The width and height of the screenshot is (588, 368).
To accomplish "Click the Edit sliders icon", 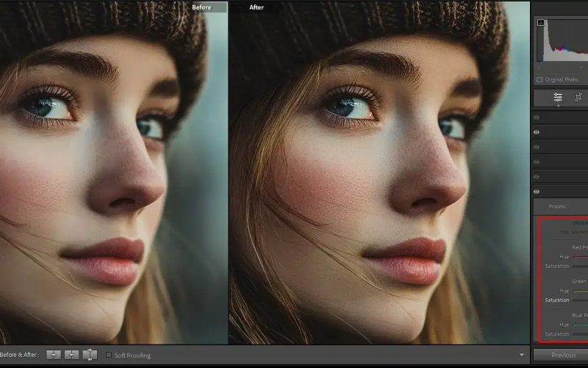I will point(558,97).
